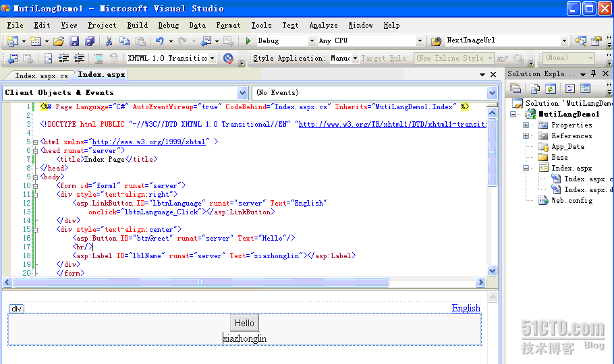Collapse the MutiLangDemo1 project node
614x364 pixels.
[513, 115]
